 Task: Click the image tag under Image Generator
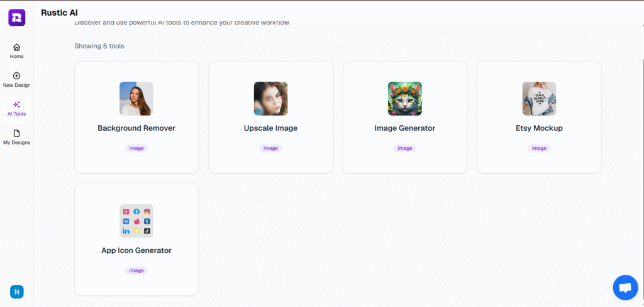point(405,148)
